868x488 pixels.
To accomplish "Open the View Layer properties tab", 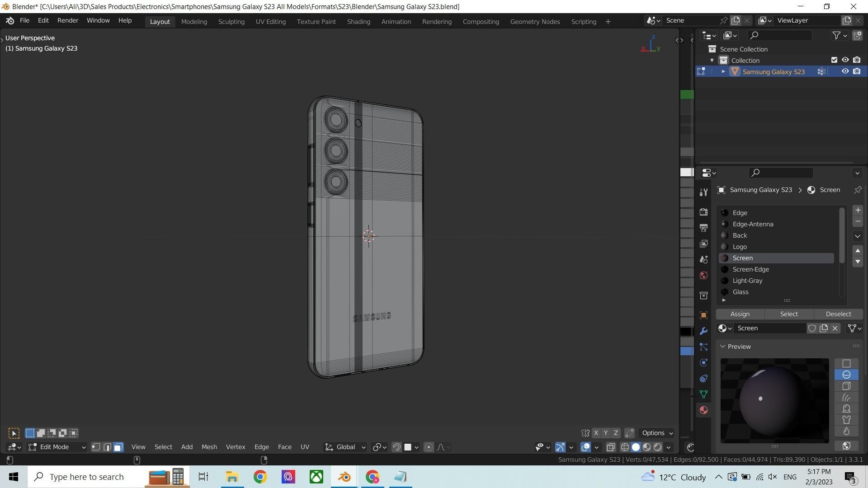I will click(703, 244).
